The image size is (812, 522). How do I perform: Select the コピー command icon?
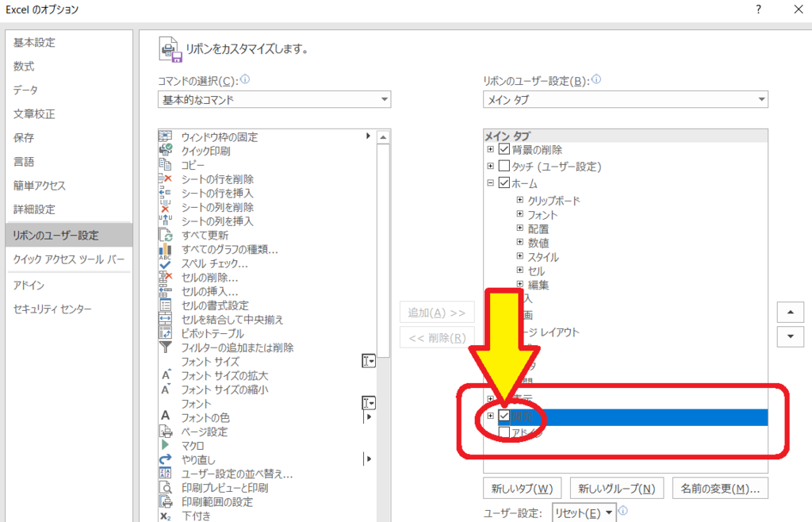(165, 165)
